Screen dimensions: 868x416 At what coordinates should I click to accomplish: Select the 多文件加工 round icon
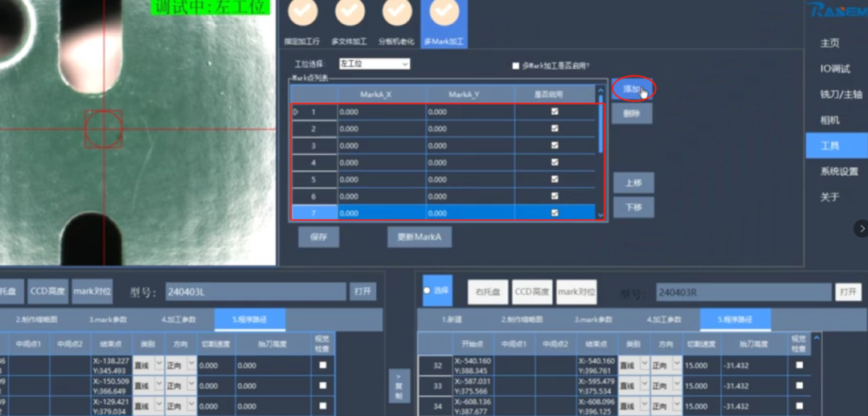350,11
